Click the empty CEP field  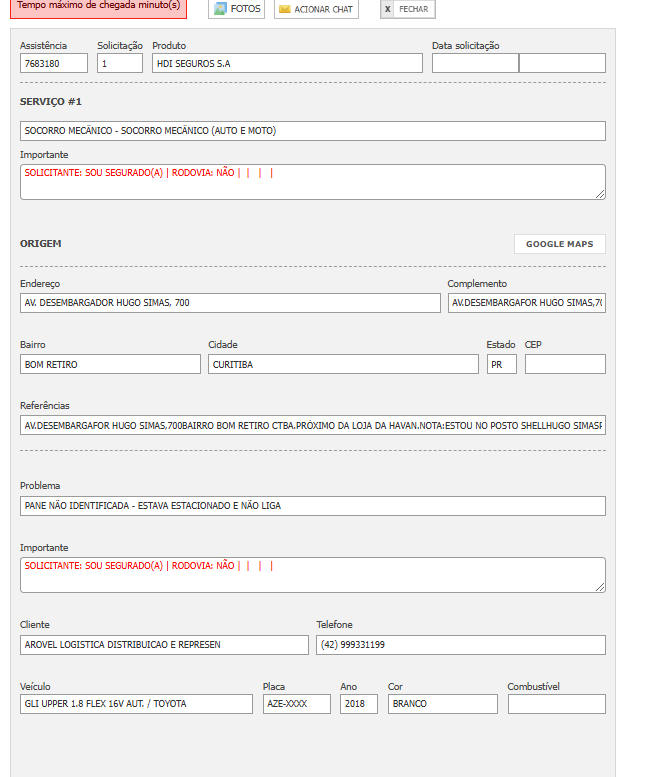pos(565,364)
